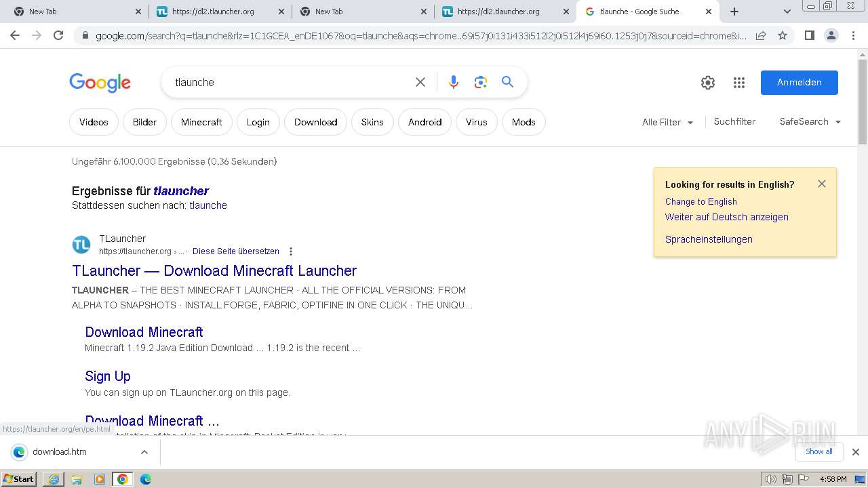The image size is (868, 488).
Task: Open the download.htm downloaded file
Action: [x=60, y=452]
